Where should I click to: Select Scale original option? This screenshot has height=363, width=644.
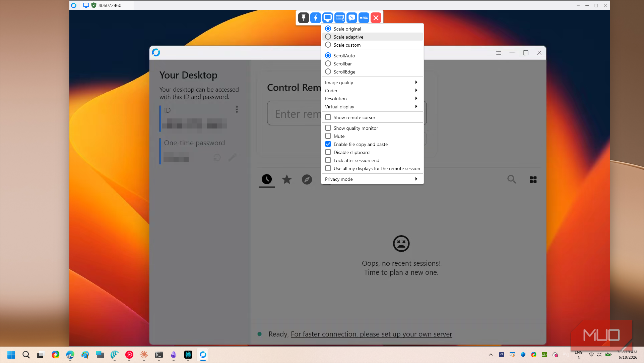372,29
